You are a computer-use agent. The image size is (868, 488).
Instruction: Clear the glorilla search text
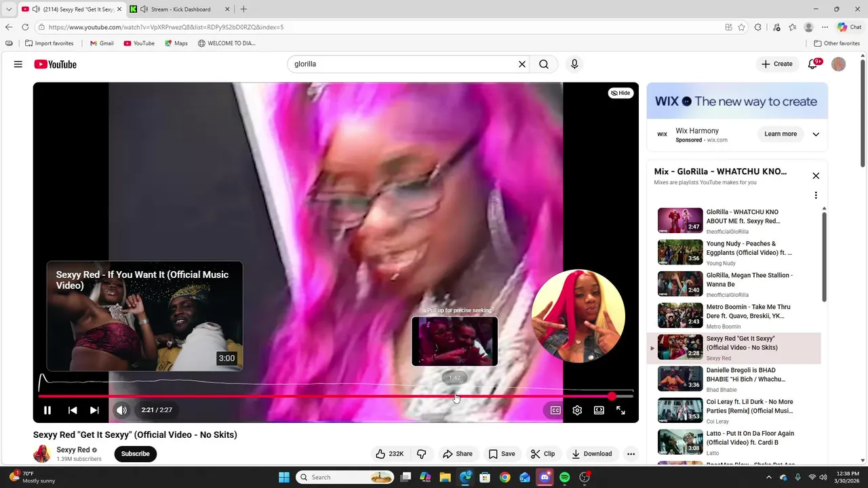tap(522, 64)
